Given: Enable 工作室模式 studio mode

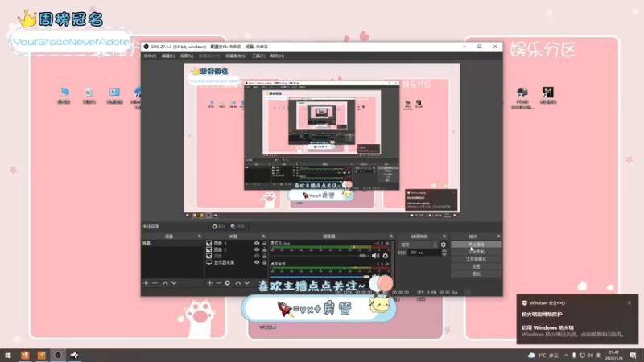Looking at the screenshot, I should [x=476, y=259].
